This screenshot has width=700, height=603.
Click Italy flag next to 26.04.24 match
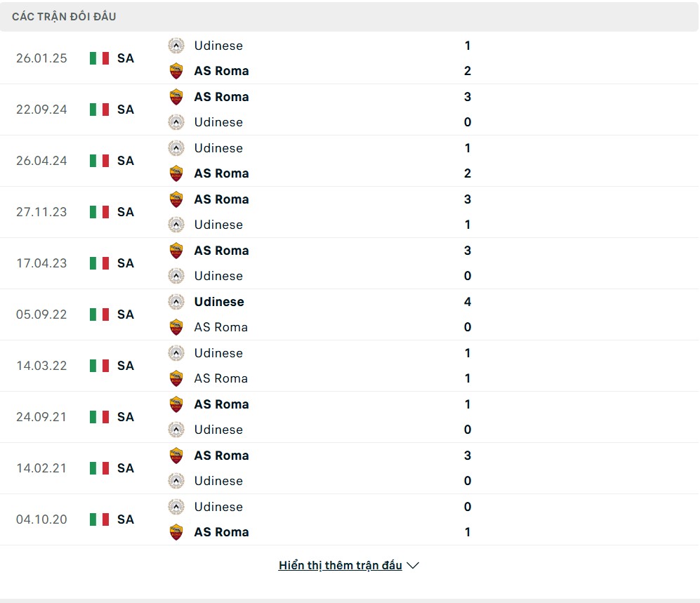coord(99,161)
